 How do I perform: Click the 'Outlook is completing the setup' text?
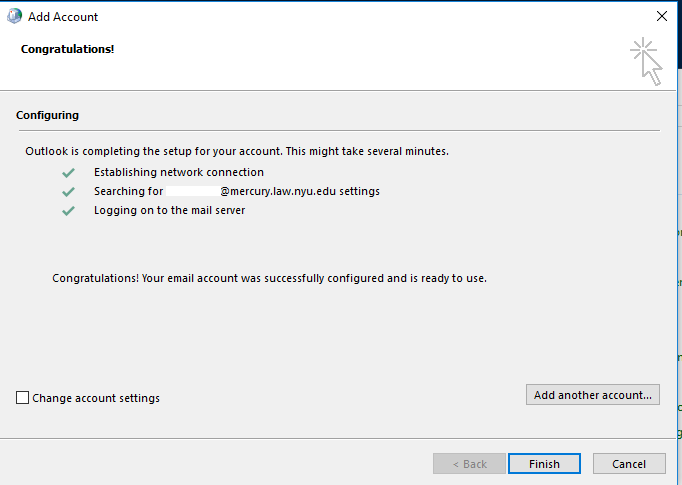[237, 152]
